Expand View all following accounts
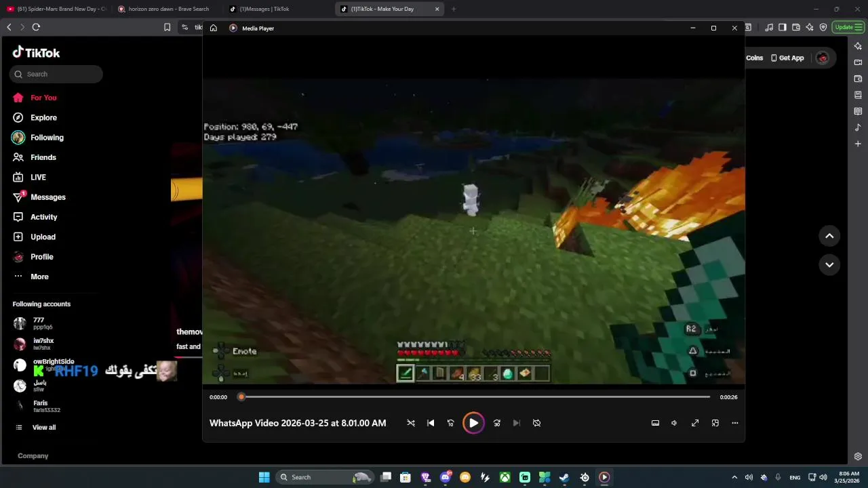Image resolution: width=868 pixels, height=488 pixels. 44,427
